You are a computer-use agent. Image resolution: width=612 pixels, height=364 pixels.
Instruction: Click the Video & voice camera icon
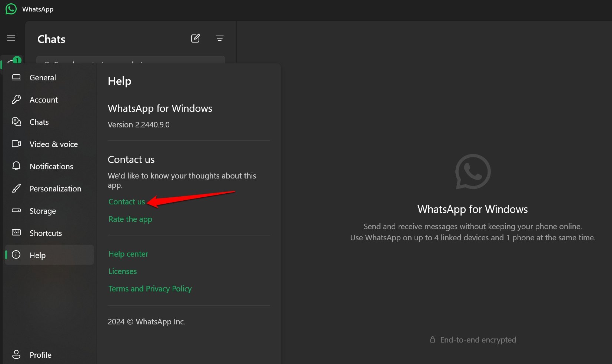16,144
